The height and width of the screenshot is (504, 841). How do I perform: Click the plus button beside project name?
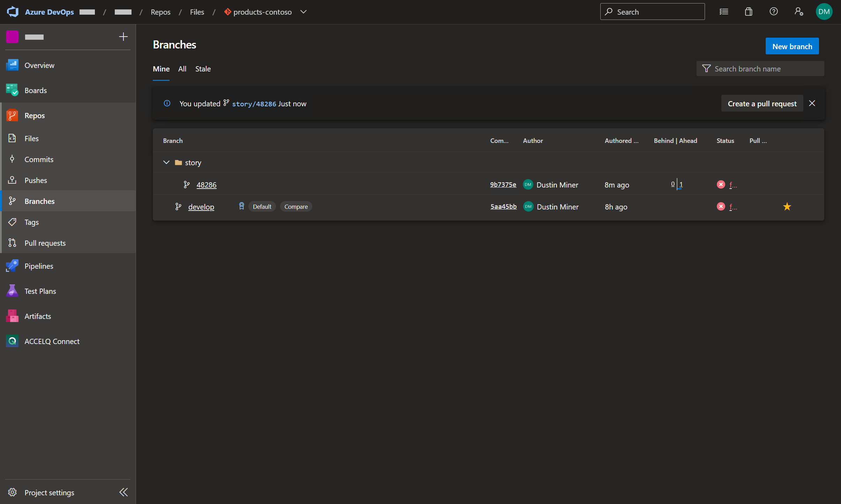point(123,37)
